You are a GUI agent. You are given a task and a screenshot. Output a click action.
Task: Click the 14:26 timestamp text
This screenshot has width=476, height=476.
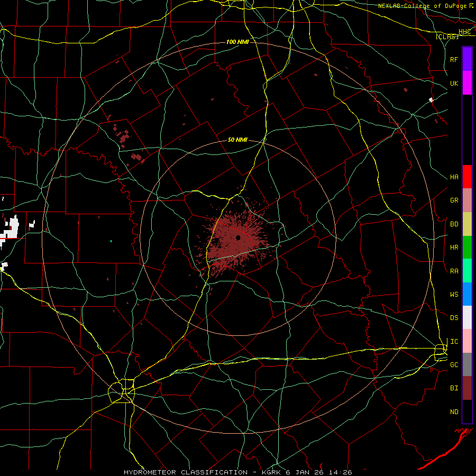(x=340, y=472)
